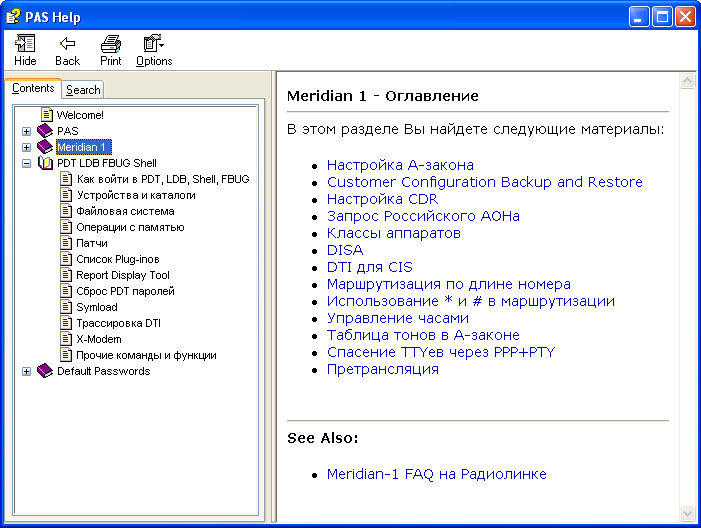Screen dimensions: 701x528
Task: Open the Настройка CDR link
Action: pyautogui.click(x=382, y=199)
